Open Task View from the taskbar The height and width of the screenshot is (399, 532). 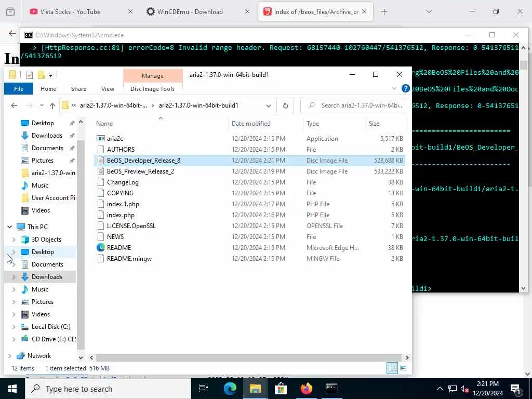tap(203, 389)
